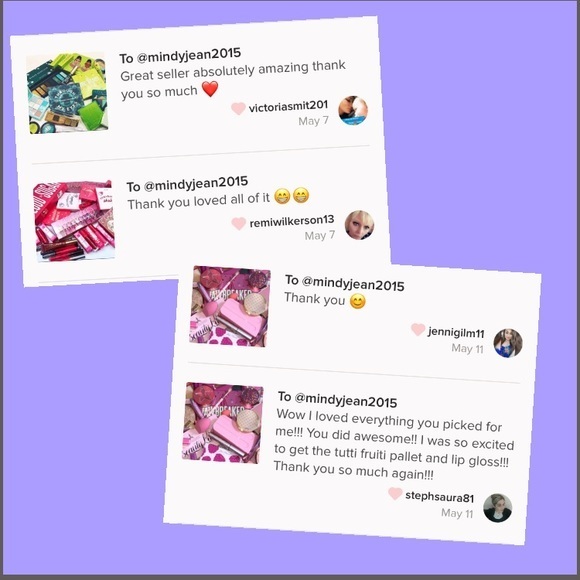Viewport: 580px width, 580px height.
Task: Click the heart icon beside stephsaura81
Action: coord(395,493)
